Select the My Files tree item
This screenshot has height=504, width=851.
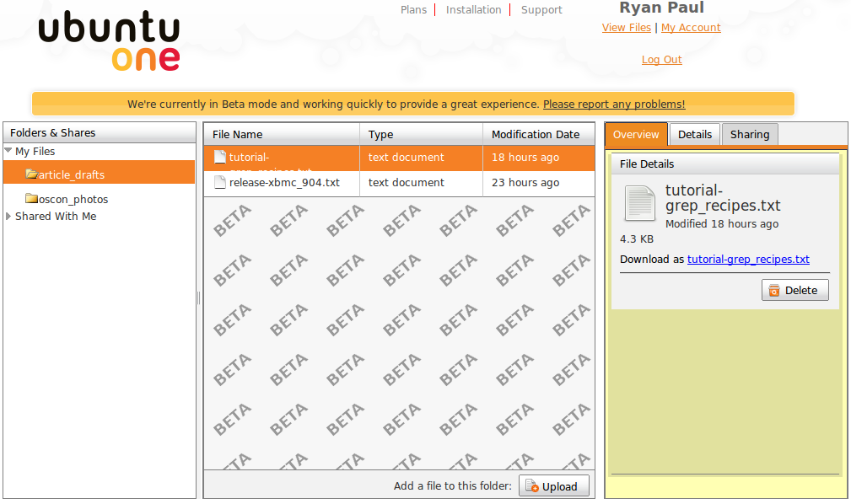point(35,152)
